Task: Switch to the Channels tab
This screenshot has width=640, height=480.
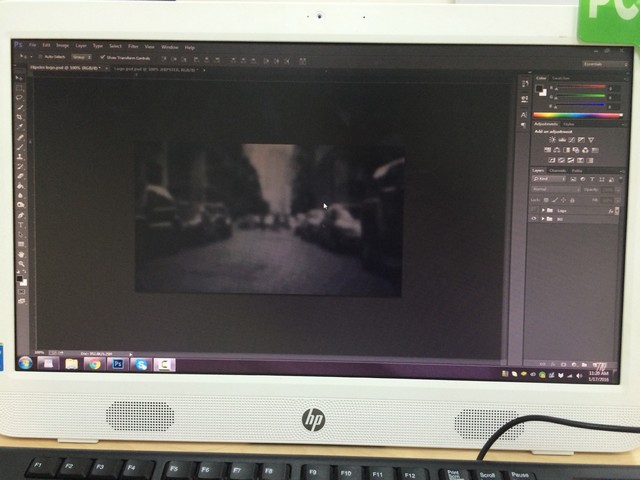Action: 557,170
